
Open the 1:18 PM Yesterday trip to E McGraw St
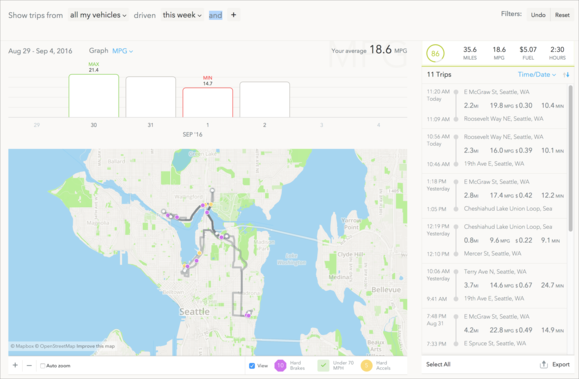coord(494,196)
